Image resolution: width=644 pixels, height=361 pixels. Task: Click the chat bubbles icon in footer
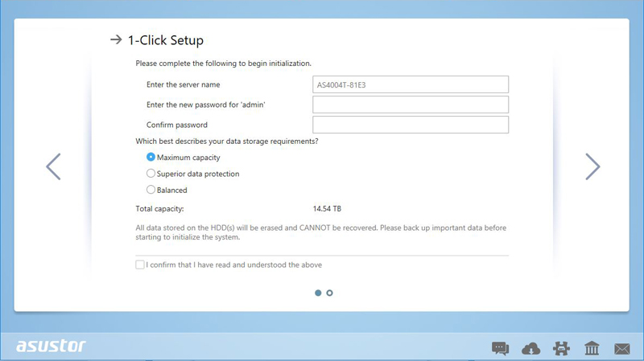click(x=500, y=348)
